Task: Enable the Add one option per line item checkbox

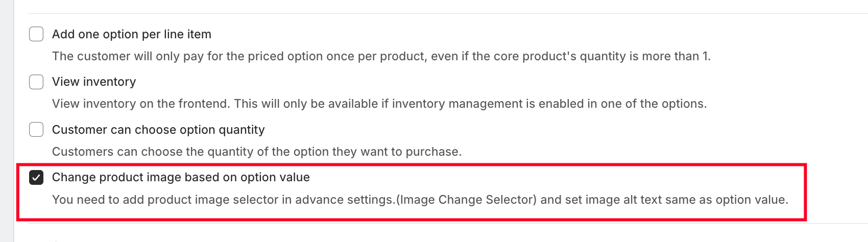Action: pos(36,34)
